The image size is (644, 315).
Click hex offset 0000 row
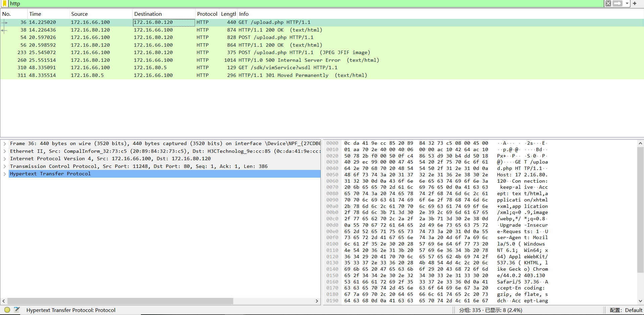coord(332,143)
